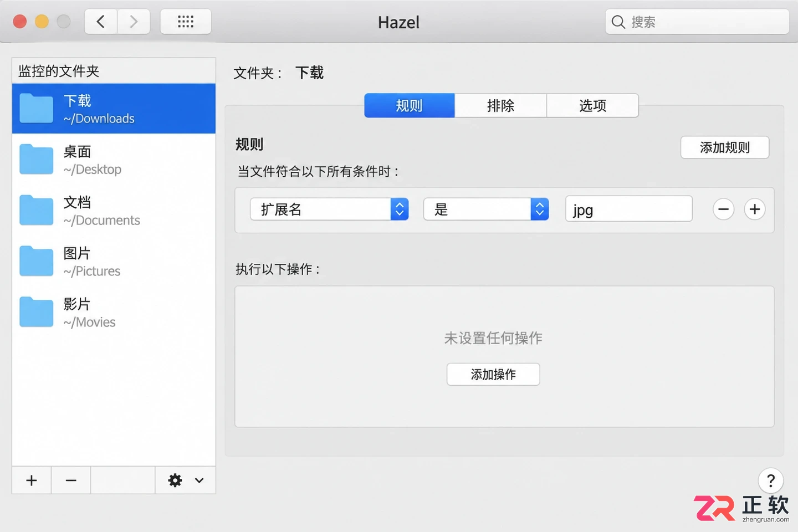The height and width of the screenshot is (532, 798).
Task: Click the 未设置任何操作 placeholder text
Action: coord(493,338)
